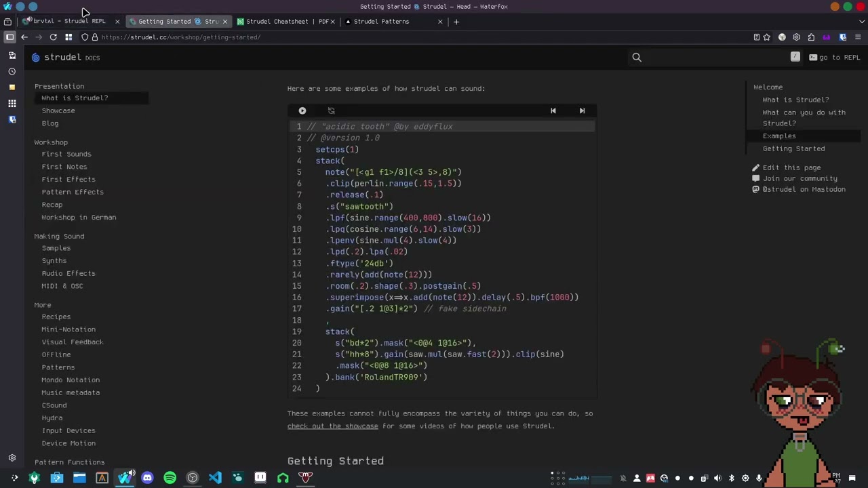Click the update/refresh icon in code editor toolbar
868x488 pixels.
click(332, 110)
